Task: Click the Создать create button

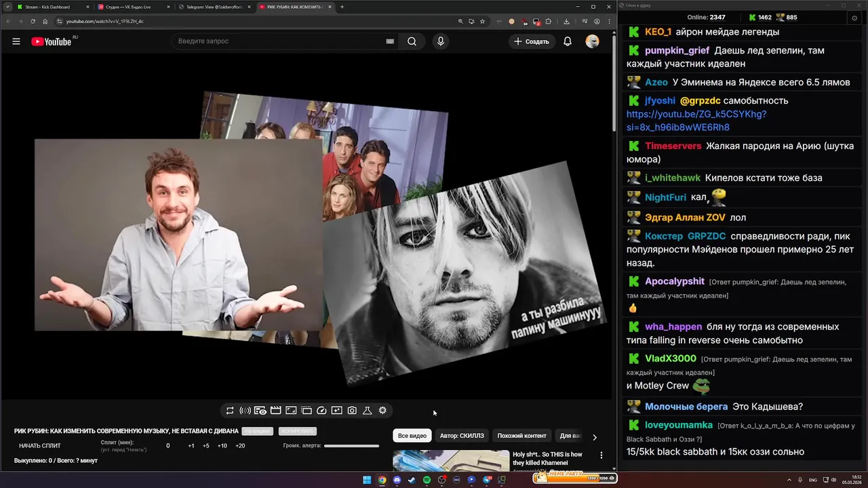Action: click(x=532, y=41)
